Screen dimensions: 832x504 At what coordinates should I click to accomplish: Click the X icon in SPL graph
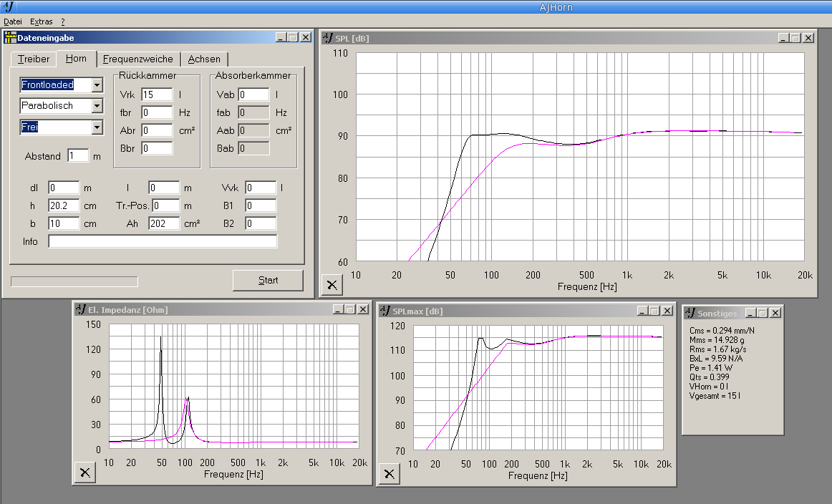point(332,284)
